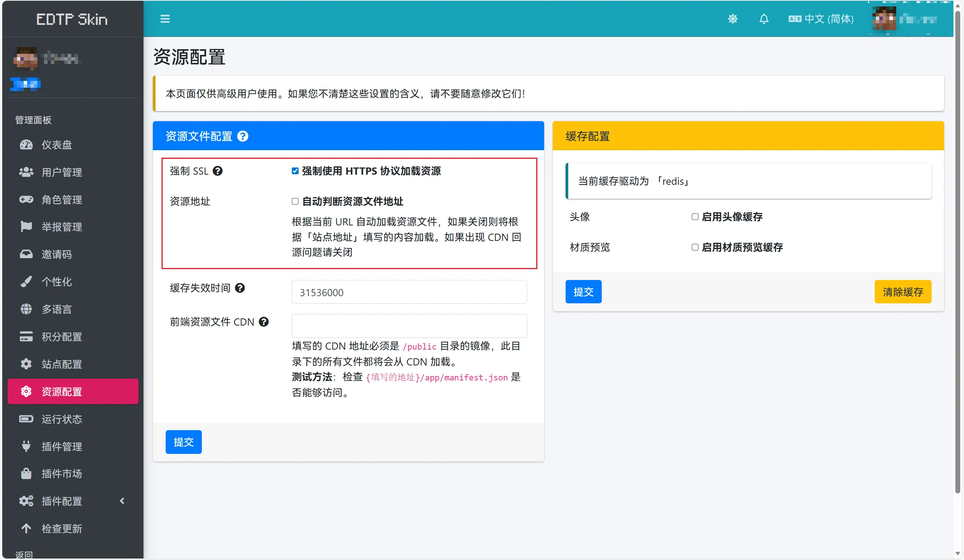Enable 自动判断资源文件地址 checkbox
This screenshot has width=964, height=560.
pos(295,201)
